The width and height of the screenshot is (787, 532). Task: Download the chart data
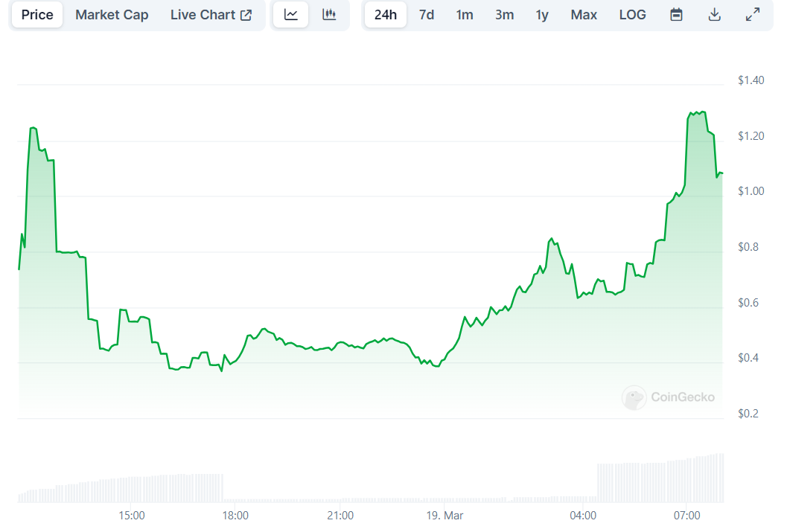click(x=714, y=15)
